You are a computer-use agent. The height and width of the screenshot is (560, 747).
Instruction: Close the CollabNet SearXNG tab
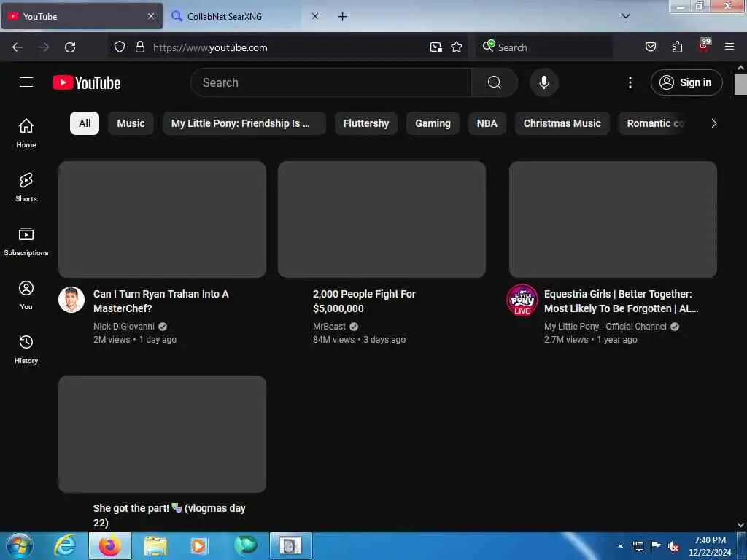point(315,16)
